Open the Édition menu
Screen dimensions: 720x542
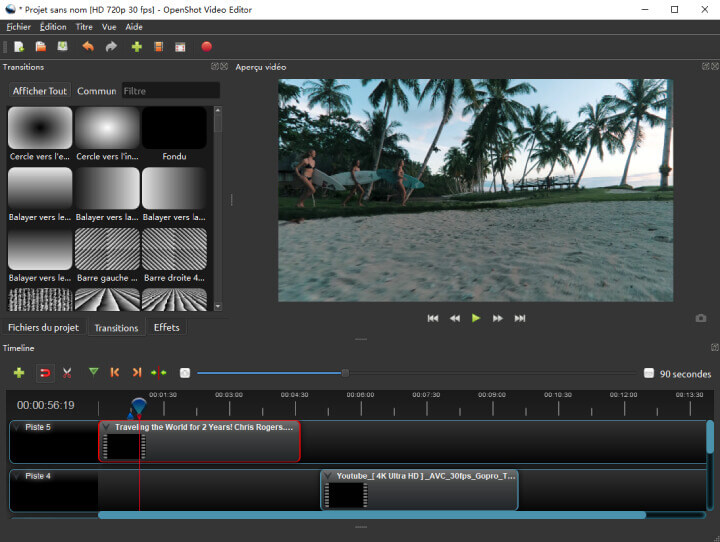tap(53, 27)
